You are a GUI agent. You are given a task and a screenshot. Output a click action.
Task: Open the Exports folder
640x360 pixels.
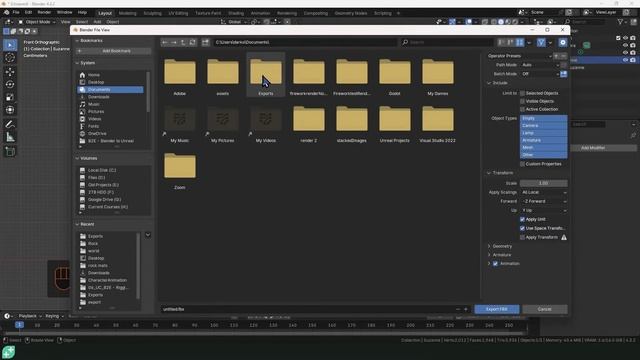[x=266, y=75]
